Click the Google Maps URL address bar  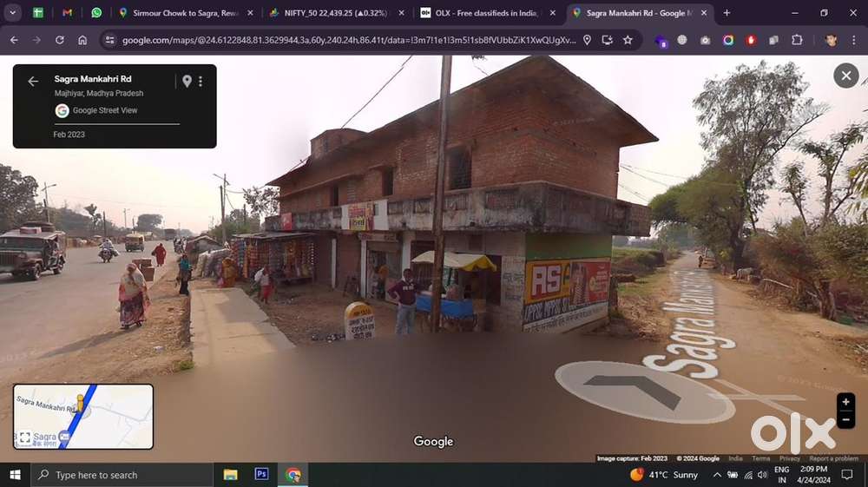(x=347, y=40)
